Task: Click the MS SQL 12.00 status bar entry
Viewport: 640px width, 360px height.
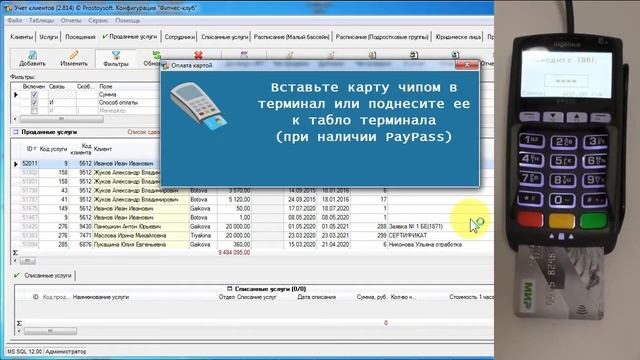Action: point(24,351)
